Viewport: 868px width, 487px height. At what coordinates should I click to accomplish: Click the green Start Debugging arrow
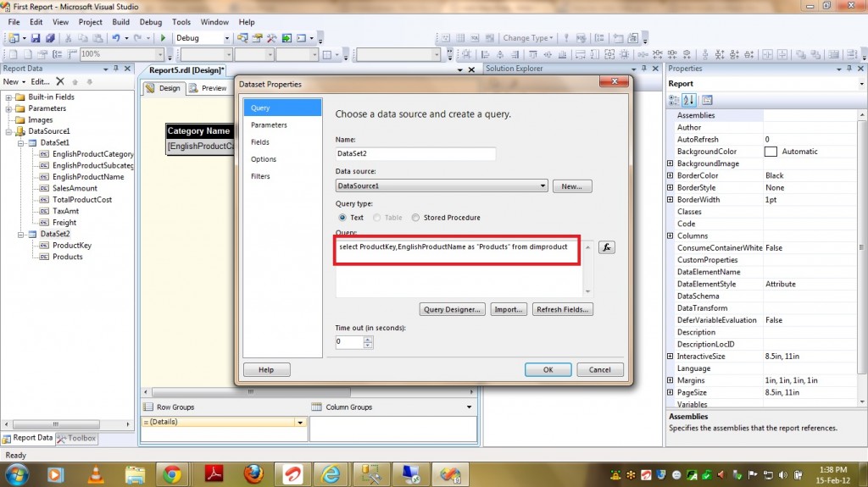tap(164, 38)
